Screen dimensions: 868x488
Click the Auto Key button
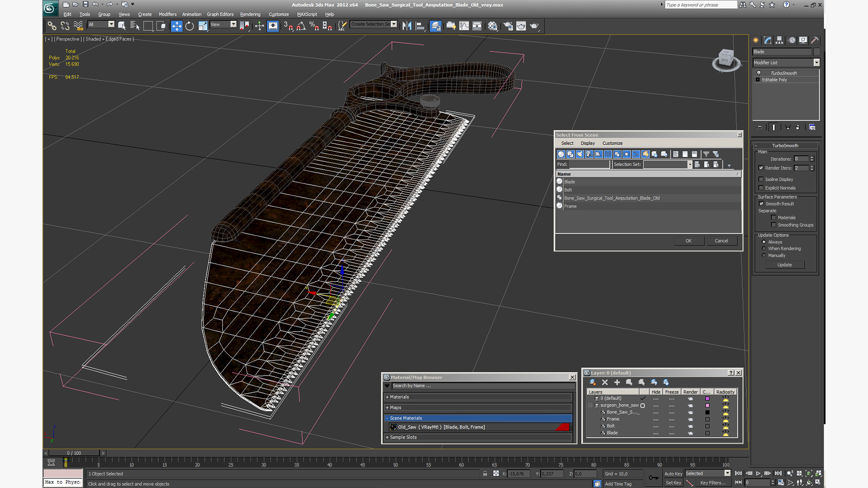pos(673,474)
